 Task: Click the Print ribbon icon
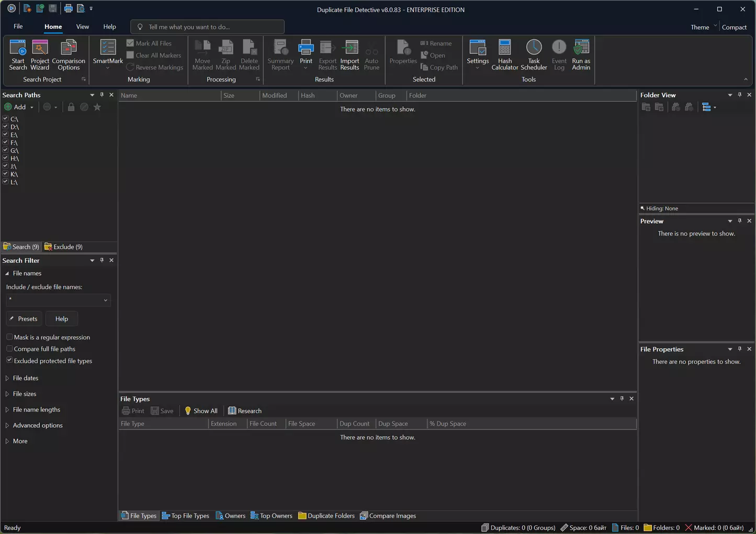[x=306, y=55]
